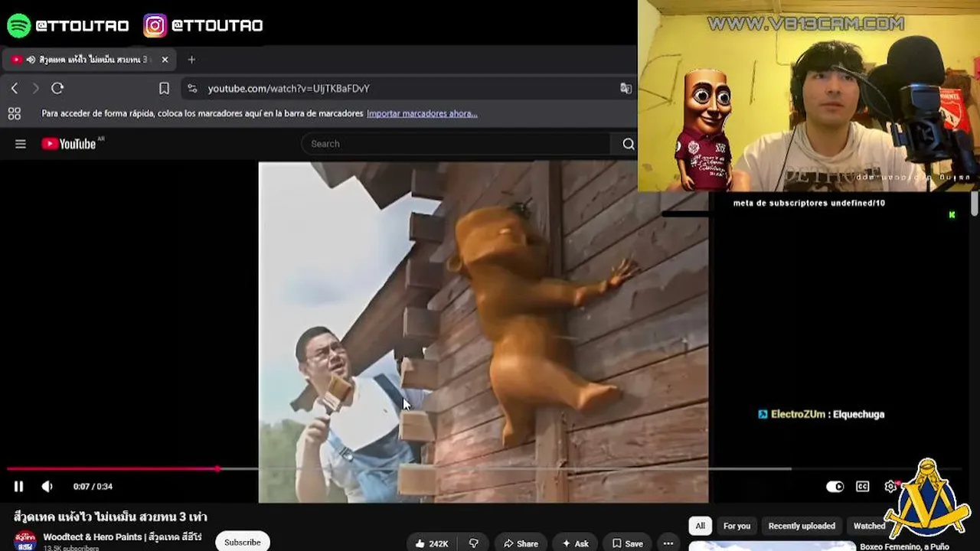Click the webcam feed of the streamer
The image size is (980, 551).
808,96
